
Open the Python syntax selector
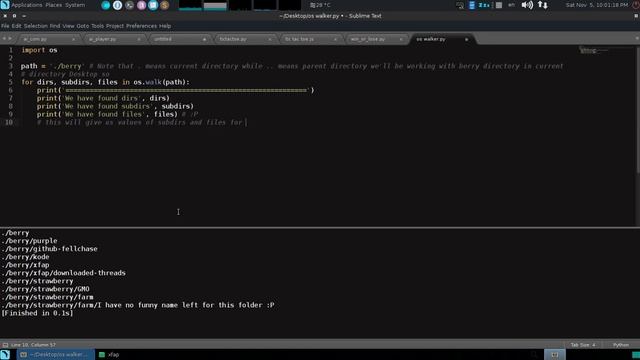click(621, 345)
